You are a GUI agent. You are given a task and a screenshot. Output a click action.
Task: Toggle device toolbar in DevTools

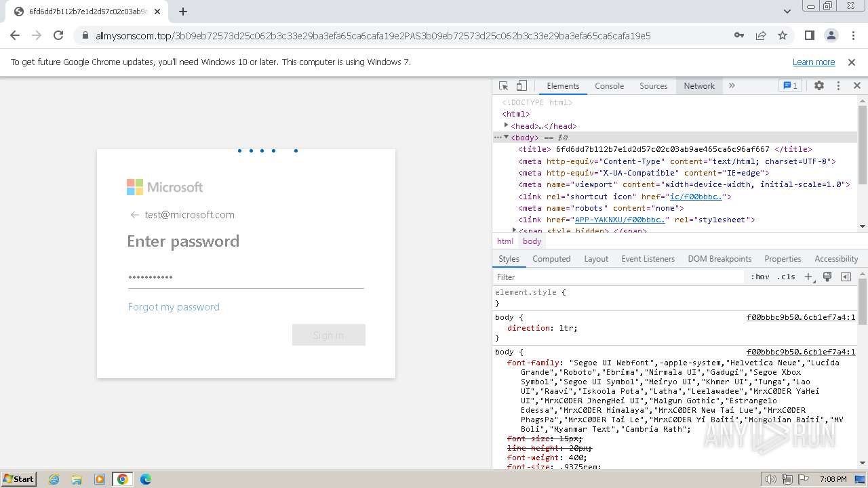[521, 85]
